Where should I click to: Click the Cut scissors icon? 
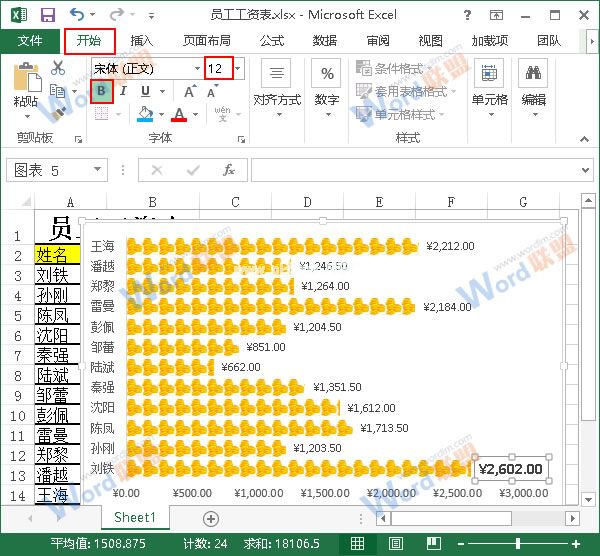click(x=57, y=68)
